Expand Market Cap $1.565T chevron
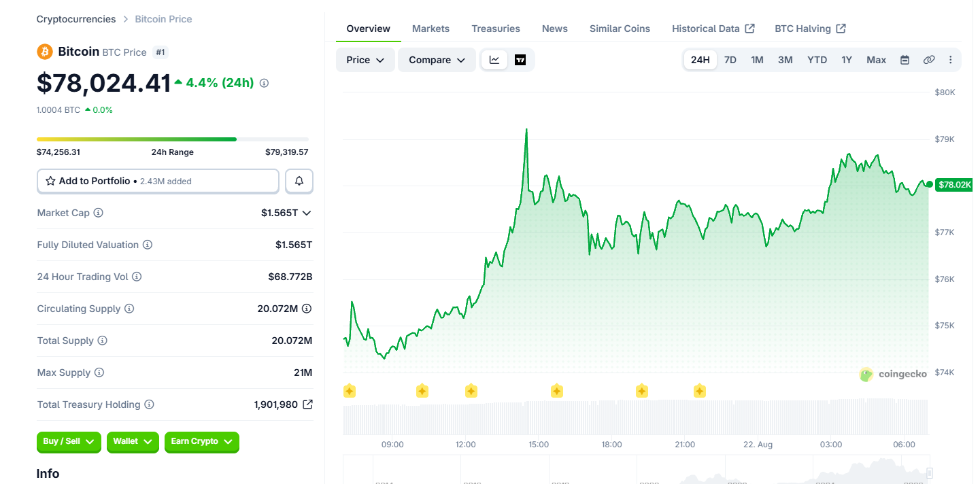Screen dimensions: 980x484 (x=307, y=213)
